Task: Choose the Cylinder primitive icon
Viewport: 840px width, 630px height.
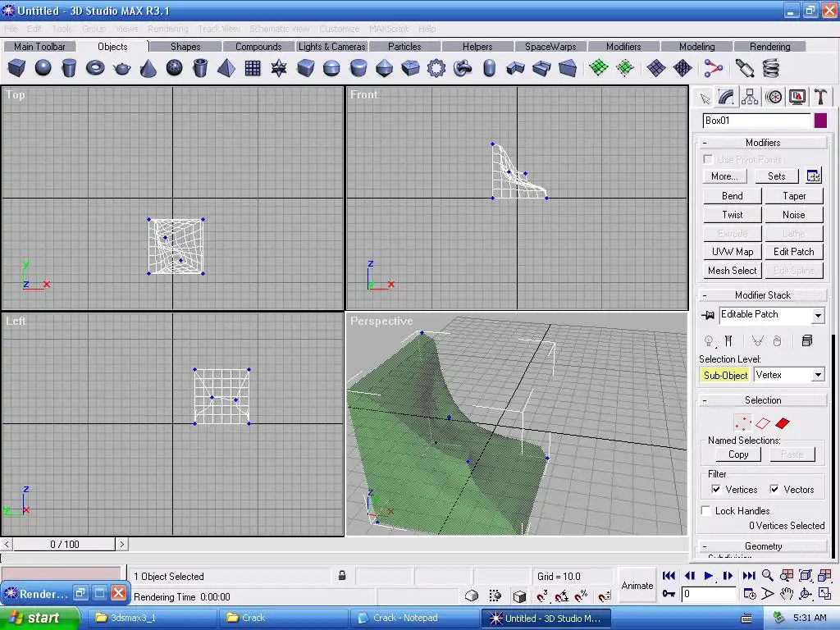Action: coord(69,68)
